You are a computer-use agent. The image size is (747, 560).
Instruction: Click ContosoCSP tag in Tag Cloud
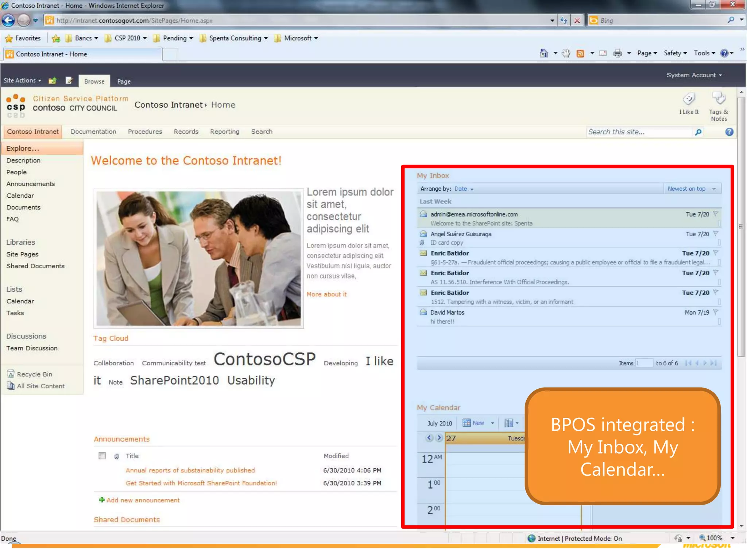[264, 359]
